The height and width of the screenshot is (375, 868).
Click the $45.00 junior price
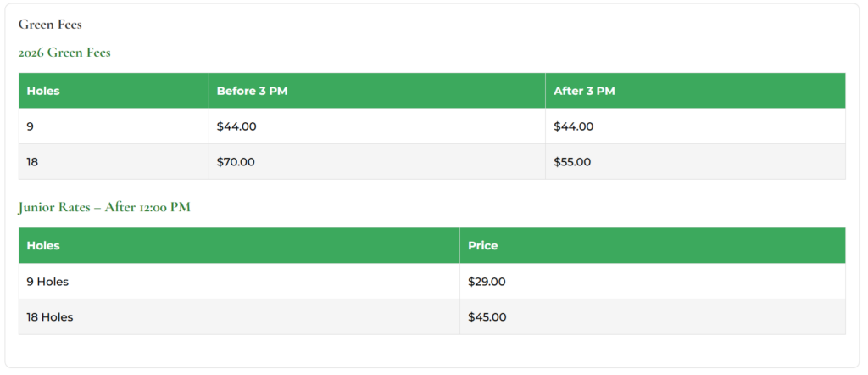pos(487,317)
